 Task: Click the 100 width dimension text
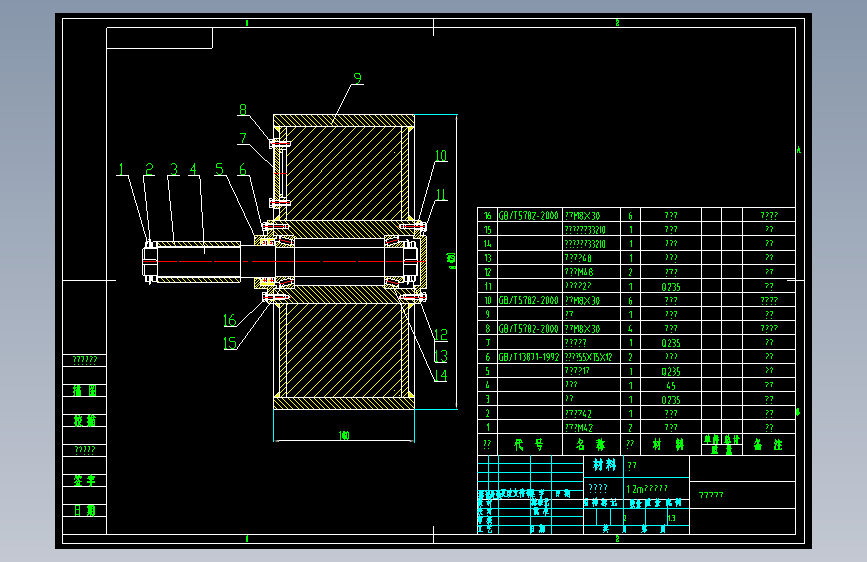(344, 436)
